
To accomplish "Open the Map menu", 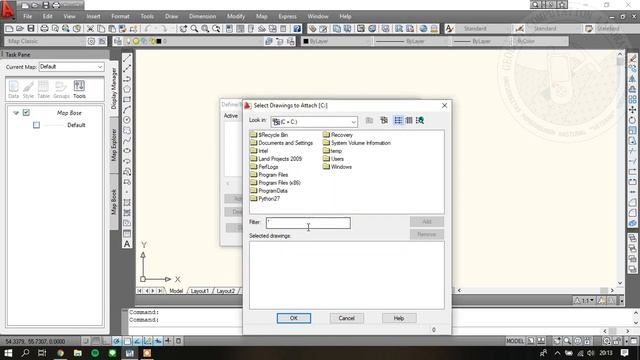I will click(x=262, y=16).
